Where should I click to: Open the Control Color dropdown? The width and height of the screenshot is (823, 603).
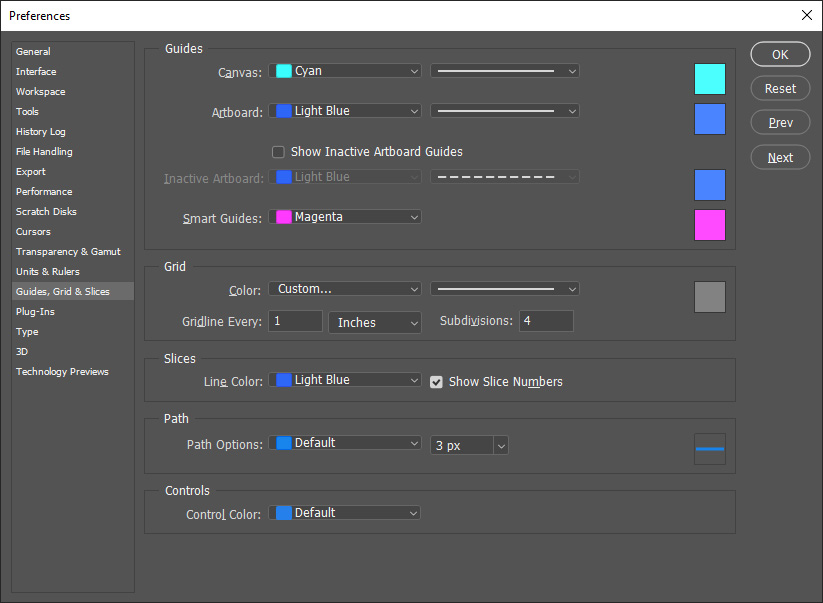(x=344, y=512)
